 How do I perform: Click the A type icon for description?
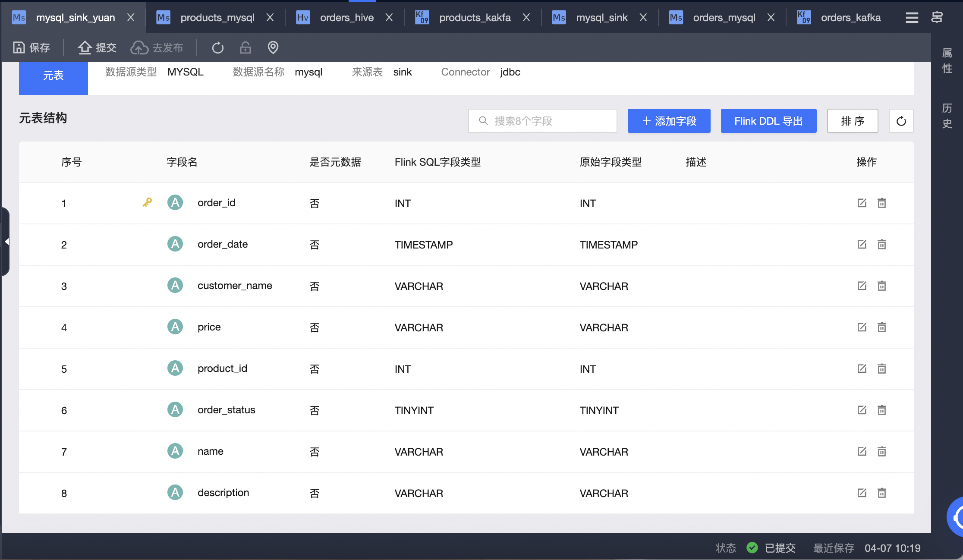coord(175,492)
